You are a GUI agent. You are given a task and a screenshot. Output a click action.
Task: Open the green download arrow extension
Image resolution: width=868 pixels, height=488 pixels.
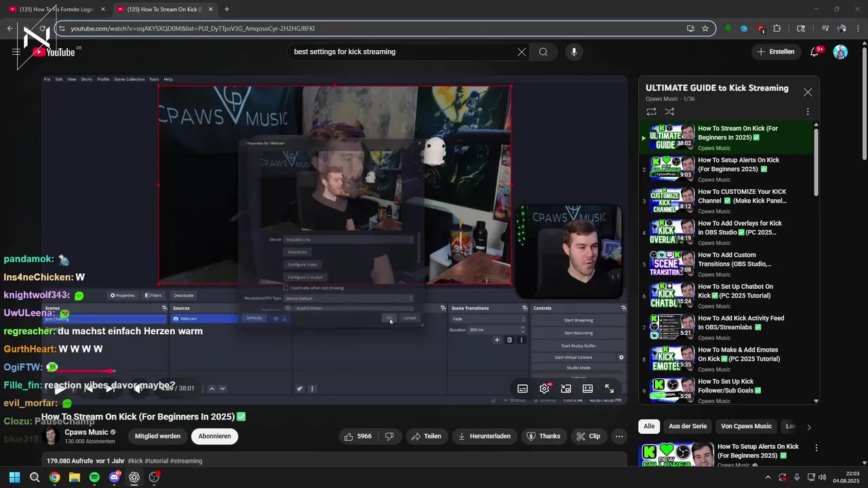pos(728,28)
